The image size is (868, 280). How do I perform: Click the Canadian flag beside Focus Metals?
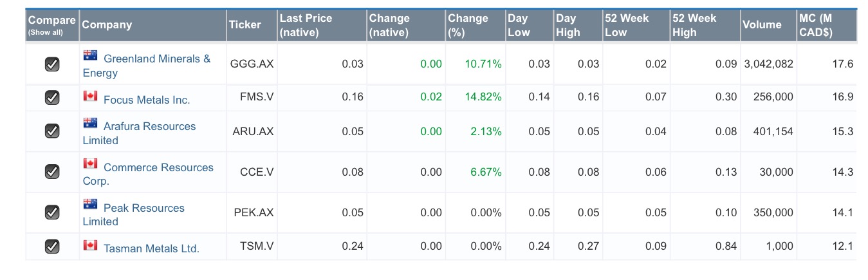90,97
